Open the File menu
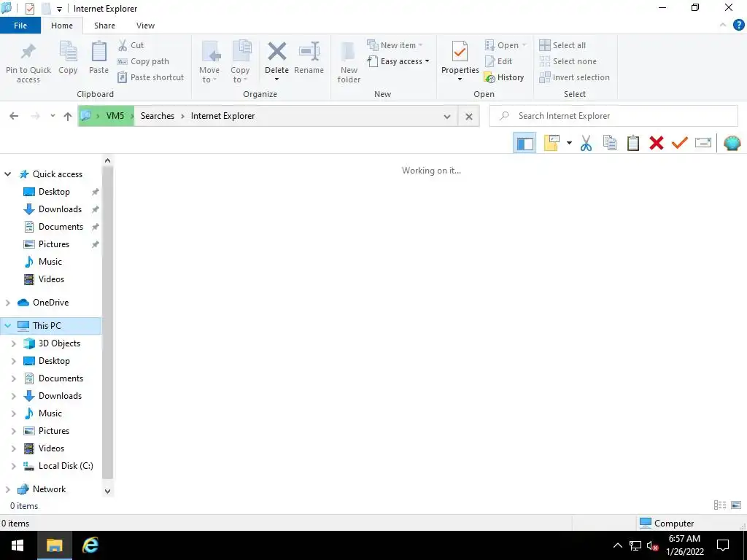The height and width of the screenshot is (560, 747). (x=20, y=26)
